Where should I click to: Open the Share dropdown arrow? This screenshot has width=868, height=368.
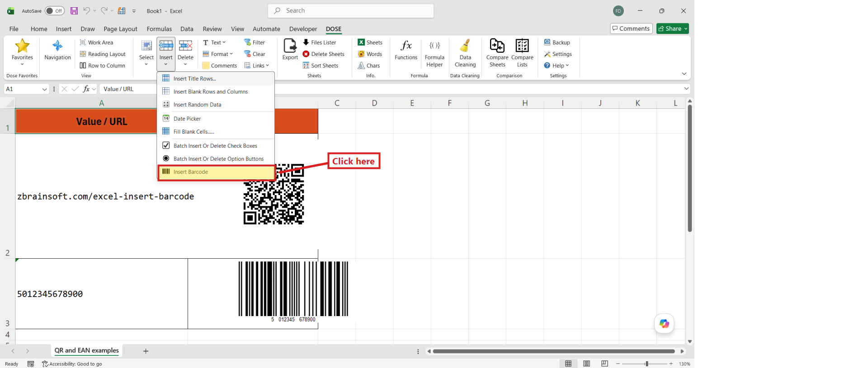click(x=686, y=28)
